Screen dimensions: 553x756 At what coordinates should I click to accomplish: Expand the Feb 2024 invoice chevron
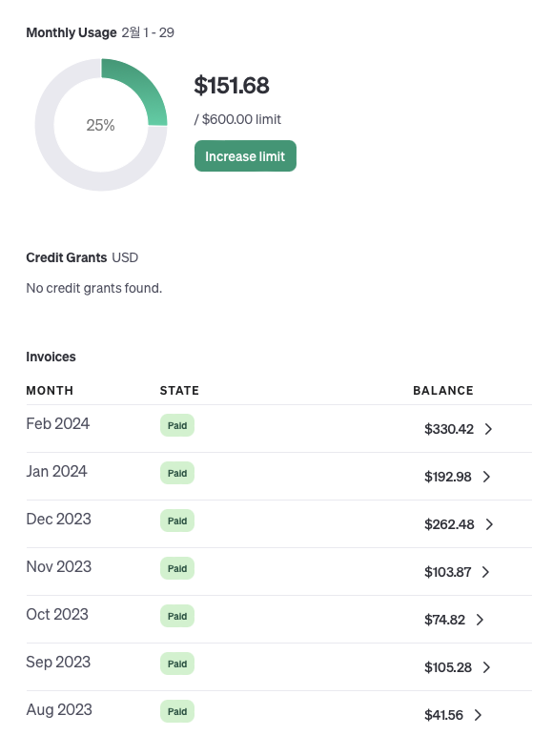488,429
